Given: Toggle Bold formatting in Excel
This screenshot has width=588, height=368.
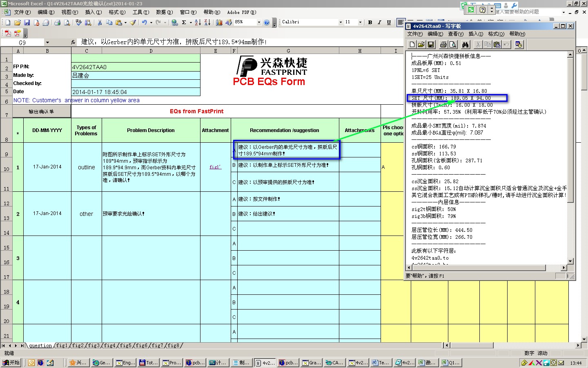Looking at the screenshot, I should (x=370, y=22).
